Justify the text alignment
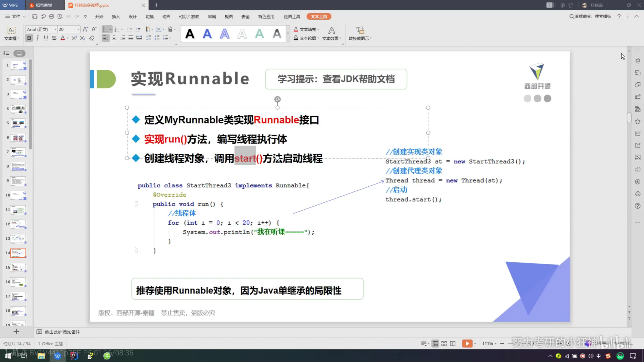 click(x=131, y=38)
